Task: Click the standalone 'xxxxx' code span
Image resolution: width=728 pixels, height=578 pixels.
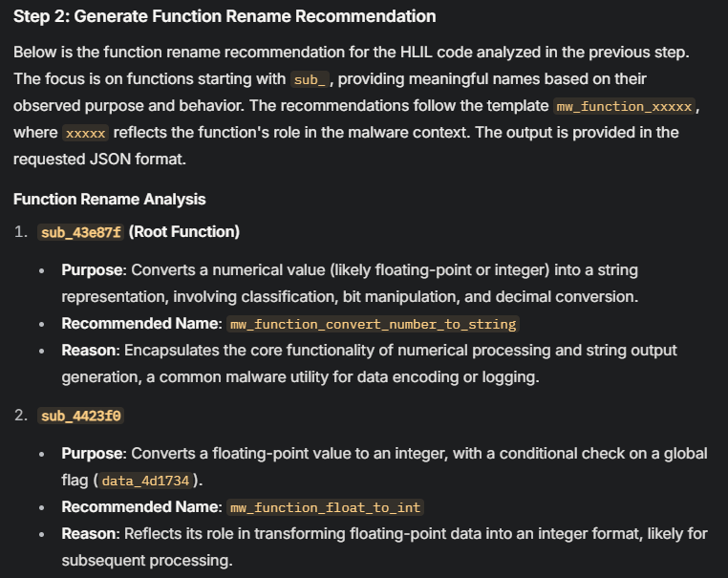Action: pos(85,133)
